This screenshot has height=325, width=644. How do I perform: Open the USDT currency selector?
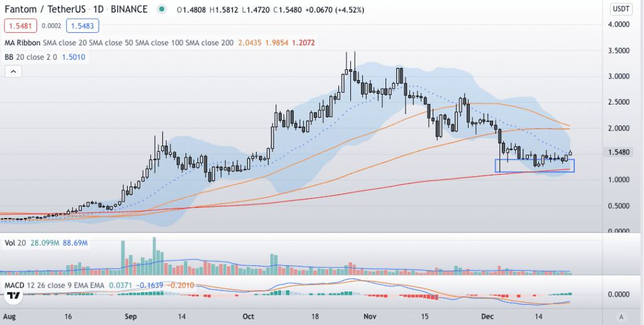(622, 9)
